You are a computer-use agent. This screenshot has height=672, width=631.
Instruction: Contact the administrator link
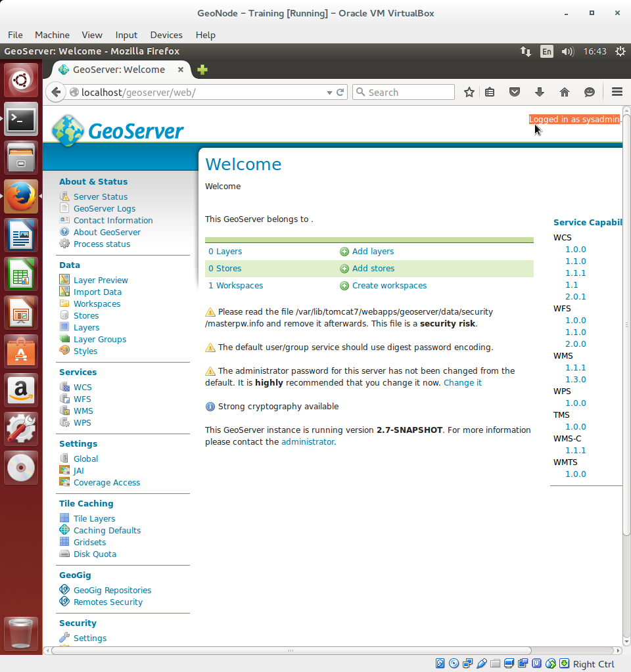click(308, 442)
